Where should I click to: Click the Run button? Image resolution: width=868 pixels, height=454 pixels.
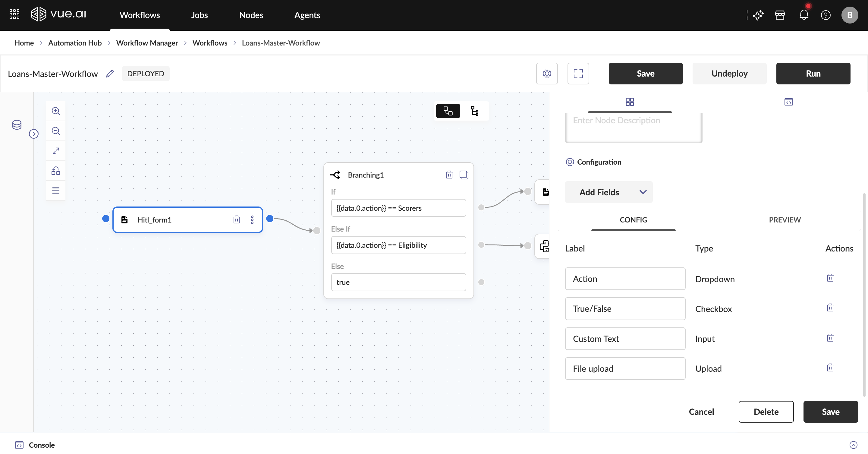coord(813,74)
